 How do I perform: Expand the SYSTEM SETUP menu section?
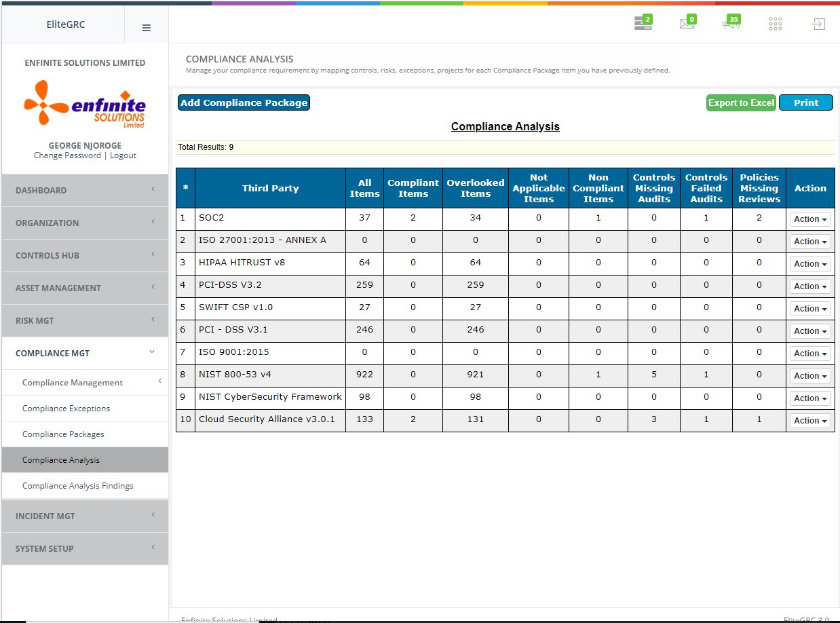point(85,548)
